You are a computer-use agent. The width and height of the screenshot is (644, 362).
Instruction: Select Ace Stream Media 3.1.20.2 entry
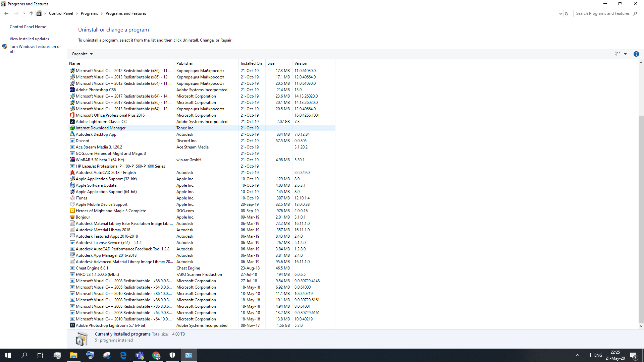click(x=201, y=147)
